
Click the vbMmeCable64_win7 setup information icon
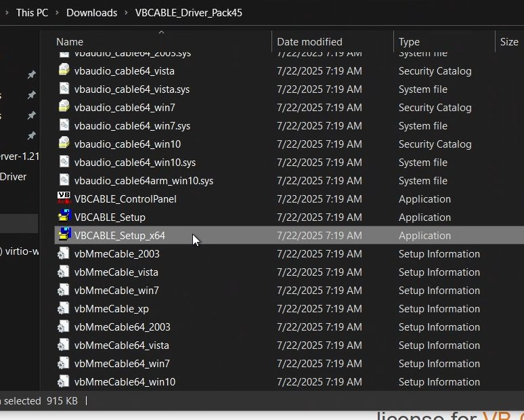pos(63,363)
